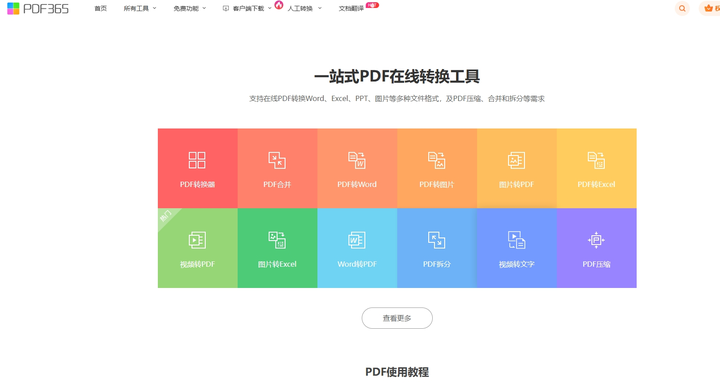Expand the 人工转换 dropdown menu
720x385 pixels.
(x=304, y=8)
